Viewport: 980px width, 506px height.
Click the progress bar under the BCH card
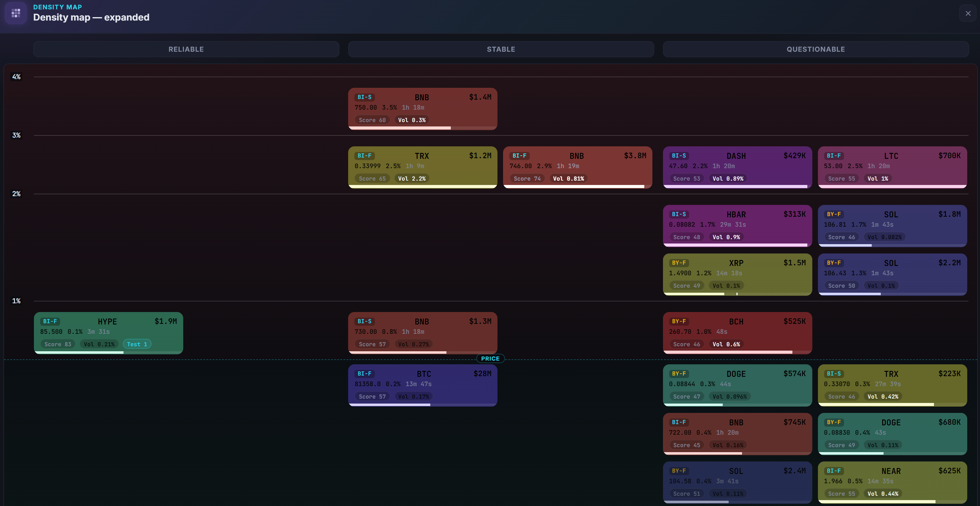click(737, 352)
